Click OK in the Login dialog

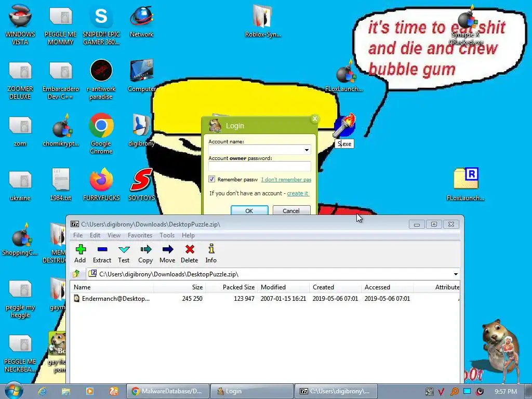pyautogui.click(x=249, y=210)
